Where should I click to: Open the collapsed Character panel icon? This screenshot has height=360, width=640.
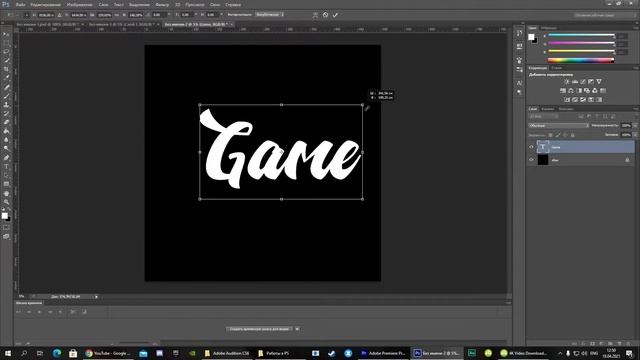519,83
